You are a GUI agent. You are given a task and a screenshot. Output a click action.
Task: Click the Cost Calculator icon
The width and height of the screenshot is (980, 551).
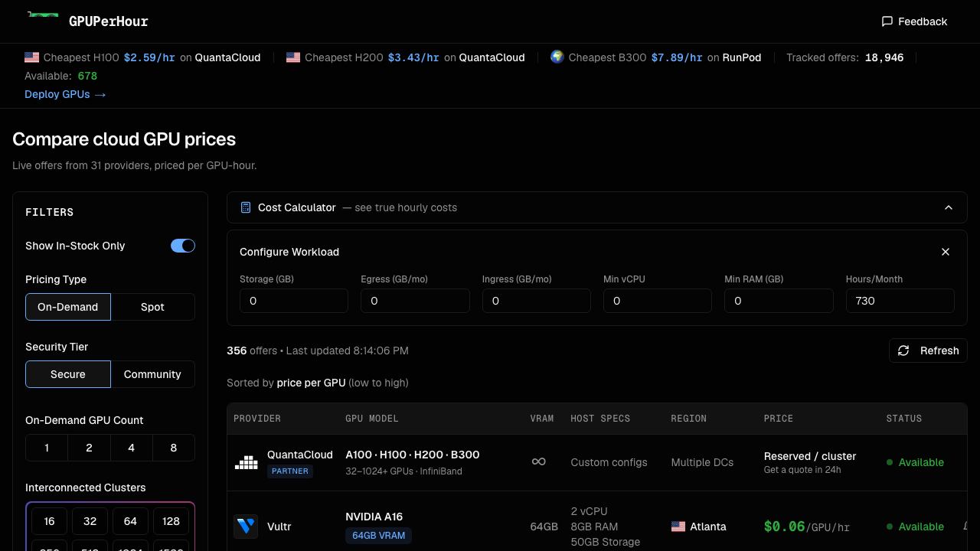point(246,207)
